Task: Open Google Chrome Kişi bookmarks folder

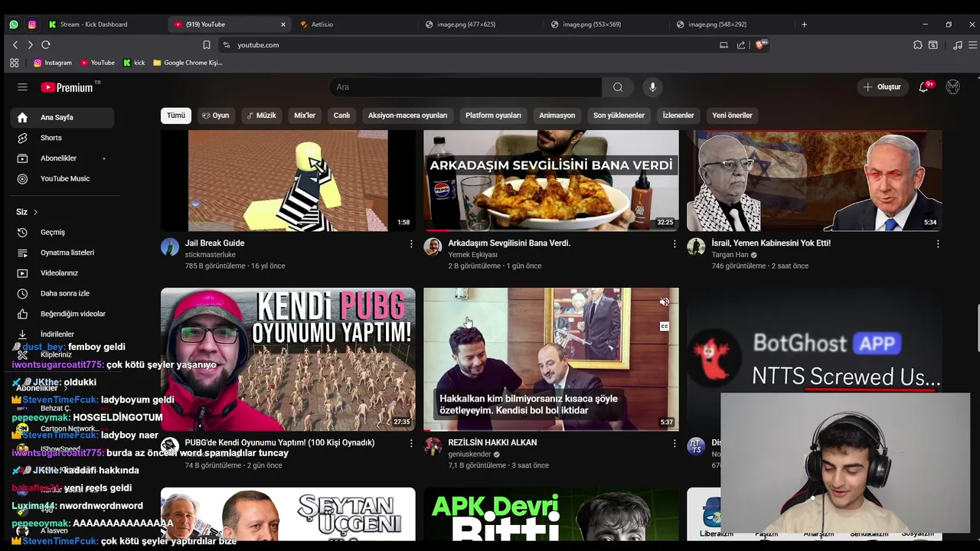Action: [x=188, y=63]
